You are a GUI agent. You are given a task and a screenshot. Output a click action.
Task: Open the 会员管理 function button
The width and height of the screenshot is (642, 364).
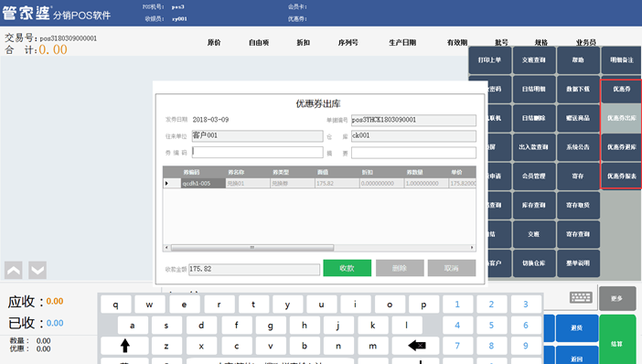pos(534,177)
